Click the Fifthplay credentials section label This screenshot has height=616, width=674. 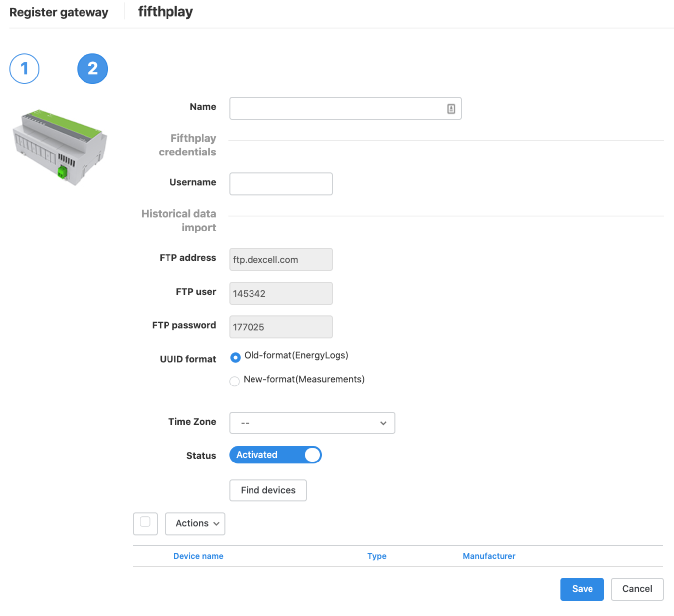tap(187, 145)
